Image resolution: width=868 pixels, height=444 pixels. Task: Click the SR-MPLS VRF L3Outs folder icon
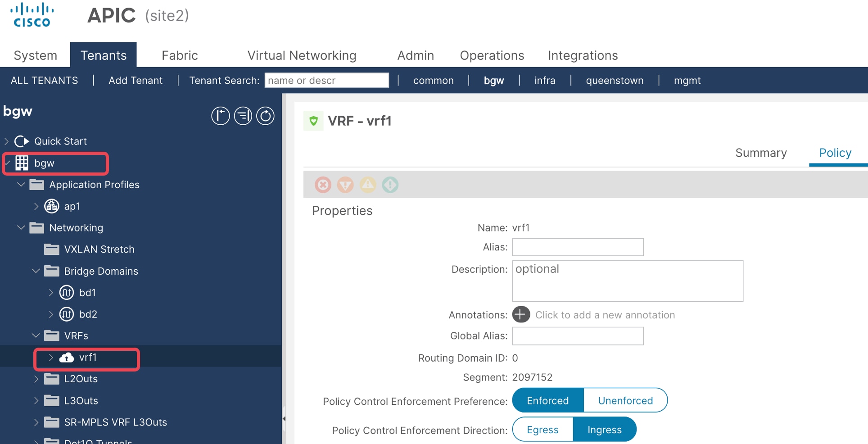[52, 422]
